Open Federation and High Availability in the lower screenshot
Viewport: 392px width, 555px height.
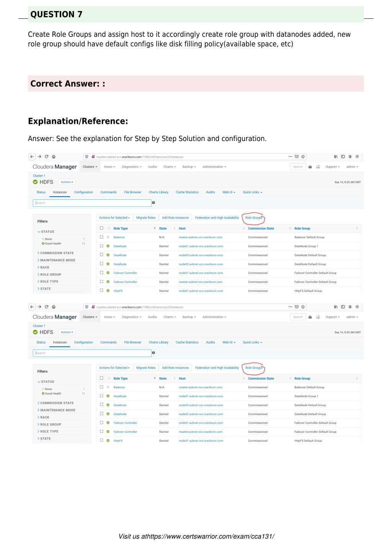pyautogui.click(x=217, y=368)
